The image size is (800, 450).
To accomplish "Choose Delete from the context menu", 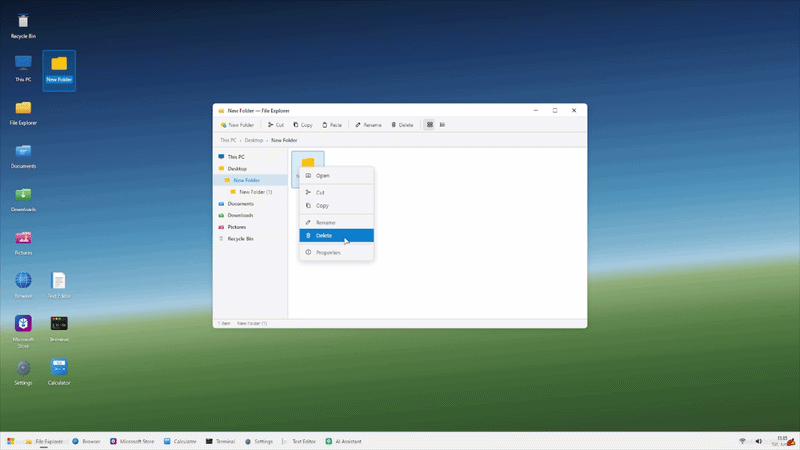I will [x=336, y=235].
